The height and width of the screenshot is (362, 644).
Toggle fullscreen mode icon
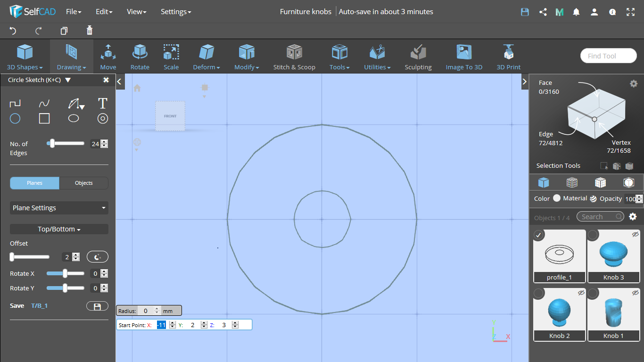point(630,12)
